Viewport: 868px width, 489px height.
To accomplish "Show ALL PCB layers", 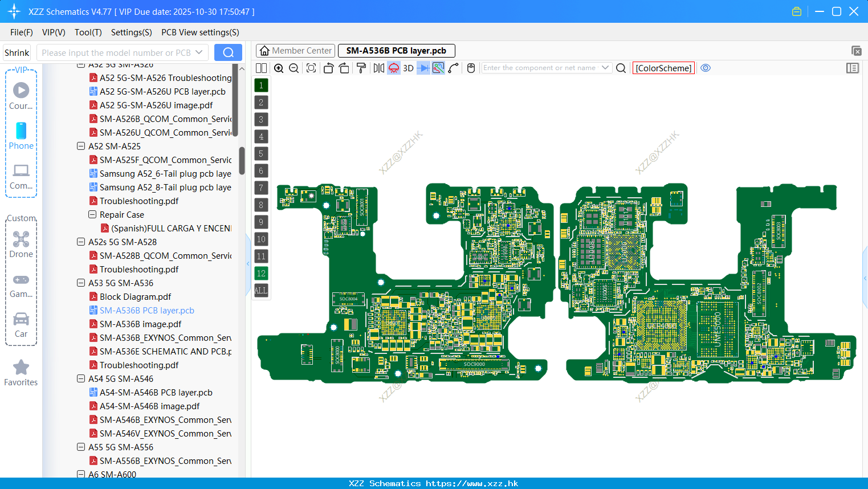I will (x=261, y=291).
